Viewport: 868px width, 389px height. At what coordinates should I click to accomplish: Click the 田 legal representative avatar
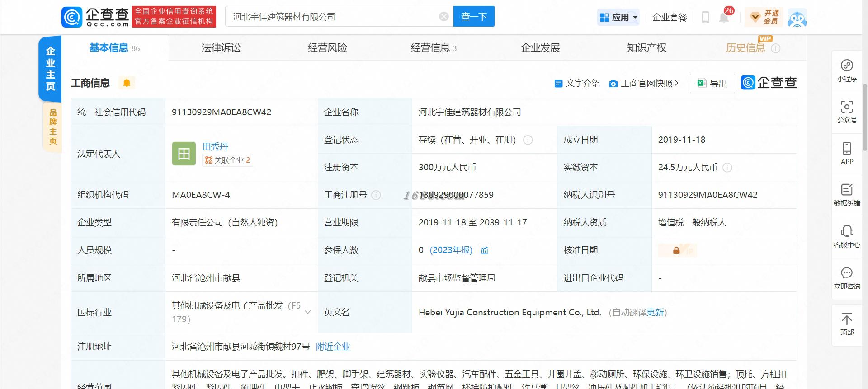(184, 154)
